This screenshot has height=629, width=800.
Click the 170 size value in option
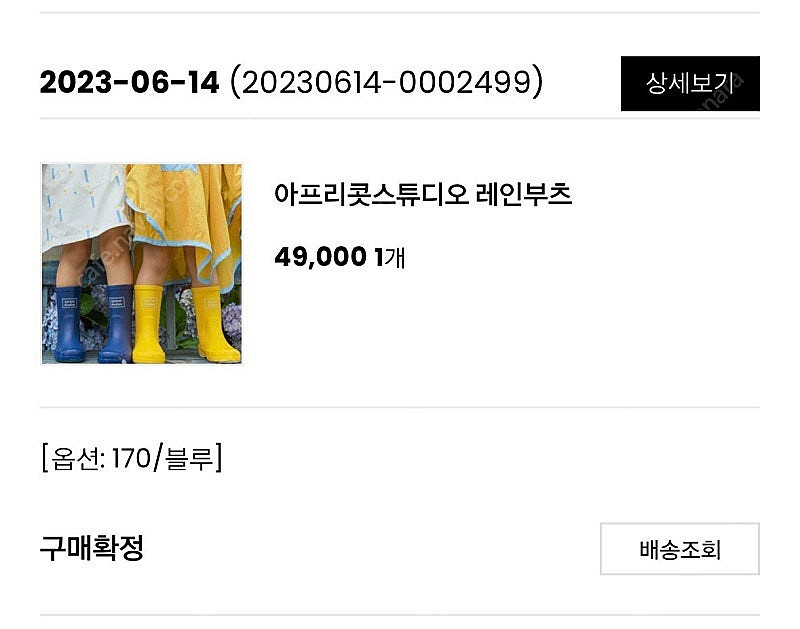131,458
